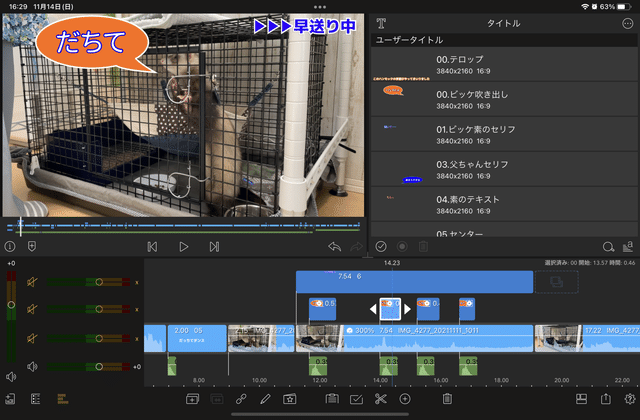Mute the bottom audio track speaker

[32, 367]
